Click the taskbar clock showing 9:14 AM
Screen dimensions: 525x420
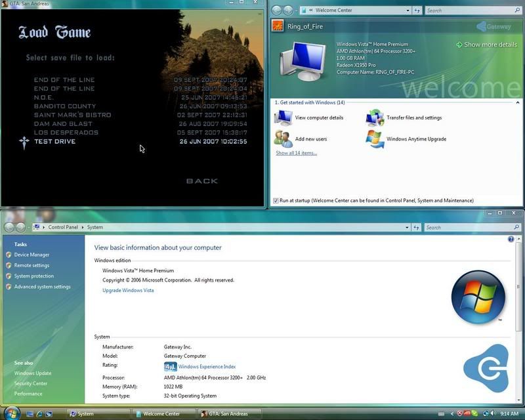[x=509, y=414]
